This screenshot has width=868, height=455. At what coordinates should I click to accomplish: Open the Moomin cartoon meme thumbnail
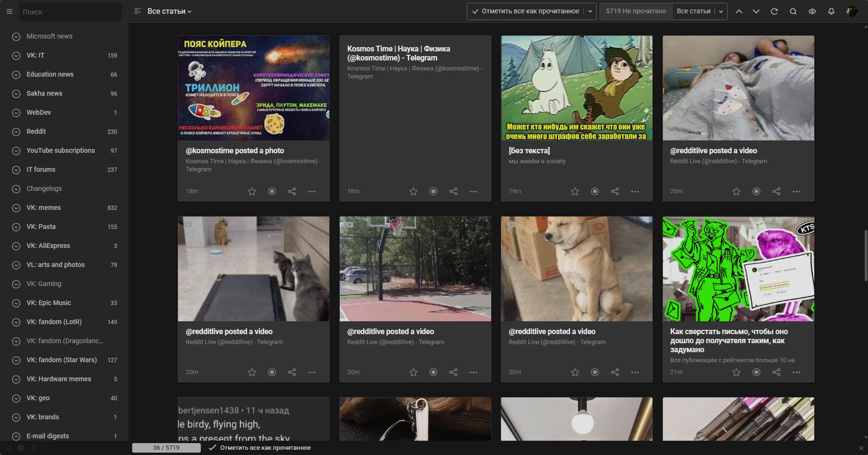pos(577,88)
